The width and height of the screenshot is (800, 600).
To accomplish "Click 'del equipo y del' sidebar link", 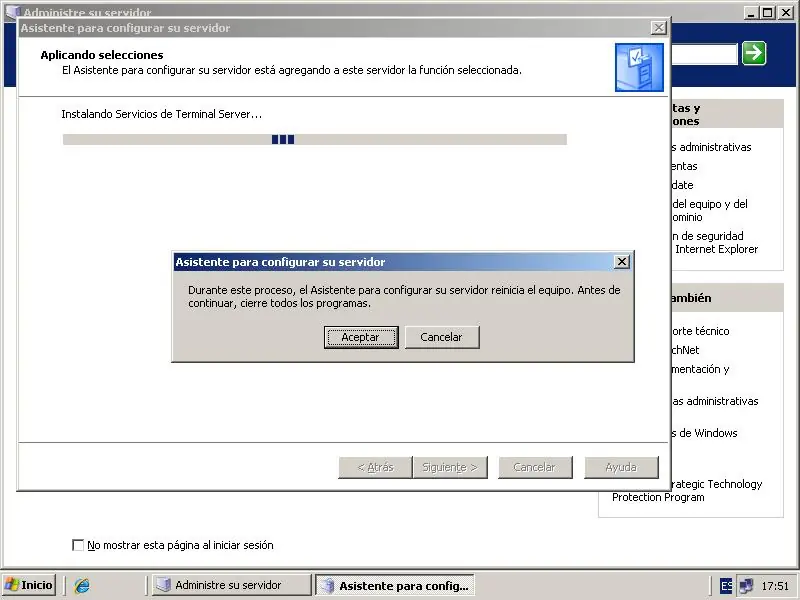I will (710, 204).
